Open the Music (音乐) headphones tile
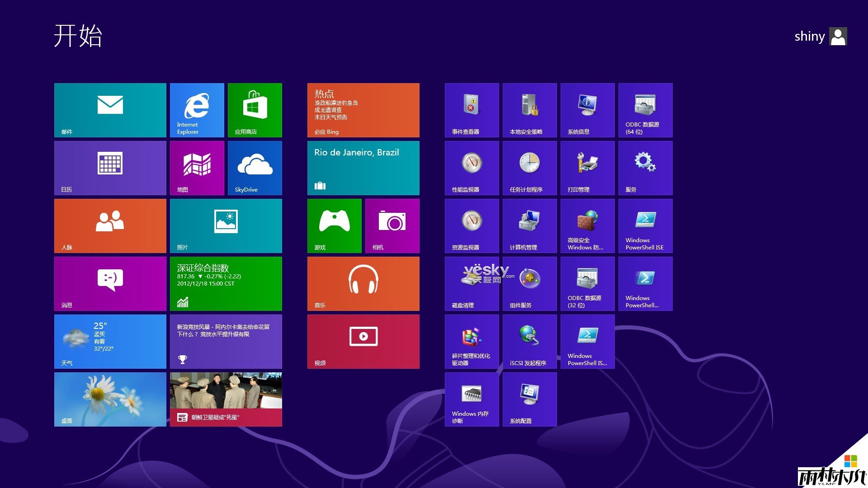The height and width of the screenshot is (488, 868). click(x=363, y=283)
